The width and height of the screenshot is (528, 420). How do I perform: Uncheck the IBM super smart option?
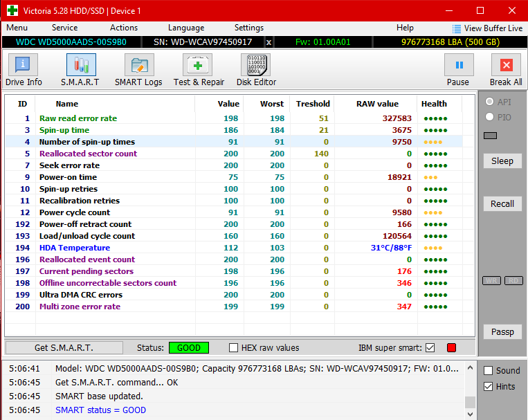click(430, 347)
